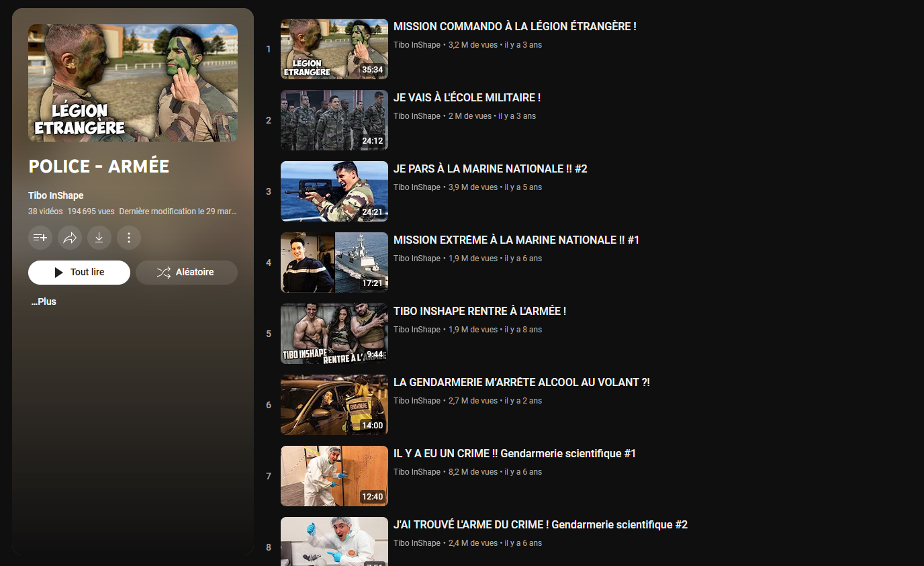Image resolution: width=924 pixels, height=566 pixels.
Task: Click the '38 vidéos' count text
Action: point(46,211)
